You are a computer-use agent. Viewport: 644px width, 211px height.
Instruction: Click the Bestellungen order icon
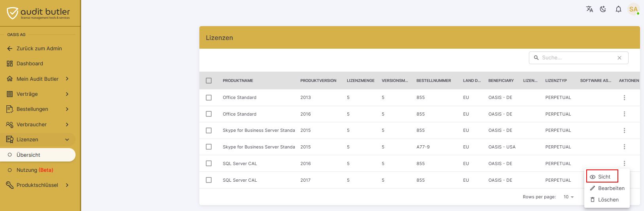click(10, 109)
